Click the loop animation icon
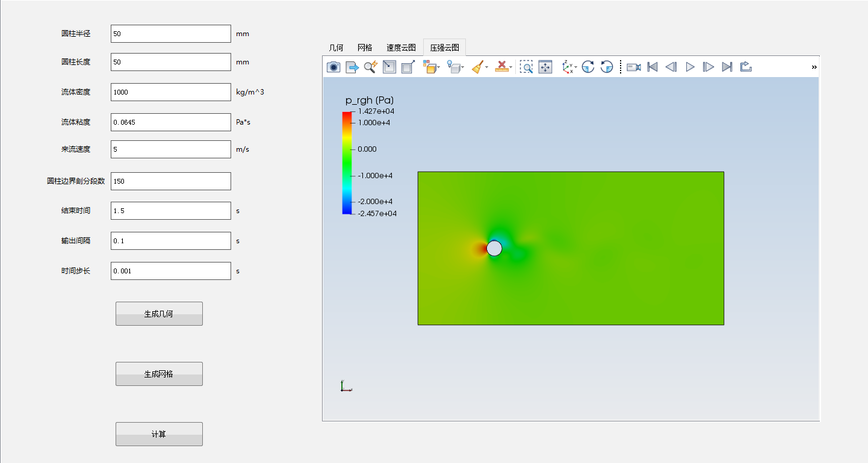This screenshot has height=463, width=868. point(746,67)
